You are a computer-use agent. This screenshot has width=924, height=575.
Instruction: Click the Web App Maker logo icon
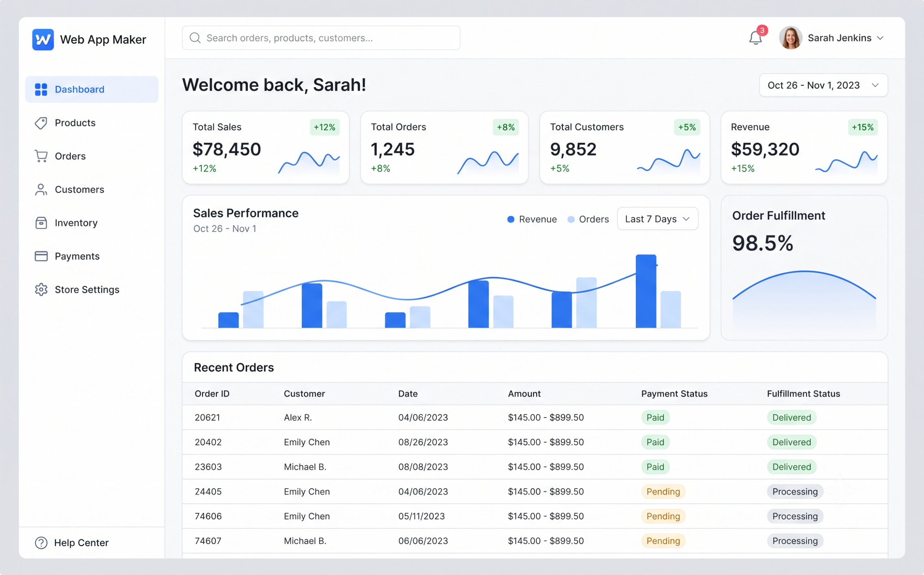point(43,40)
